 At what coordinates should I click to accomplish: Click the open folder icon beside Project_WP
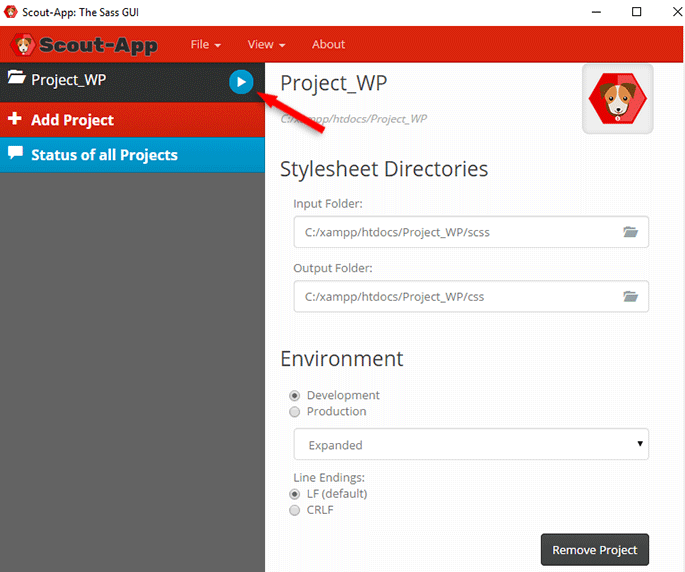pyautogui.click(x=17, y=77)
